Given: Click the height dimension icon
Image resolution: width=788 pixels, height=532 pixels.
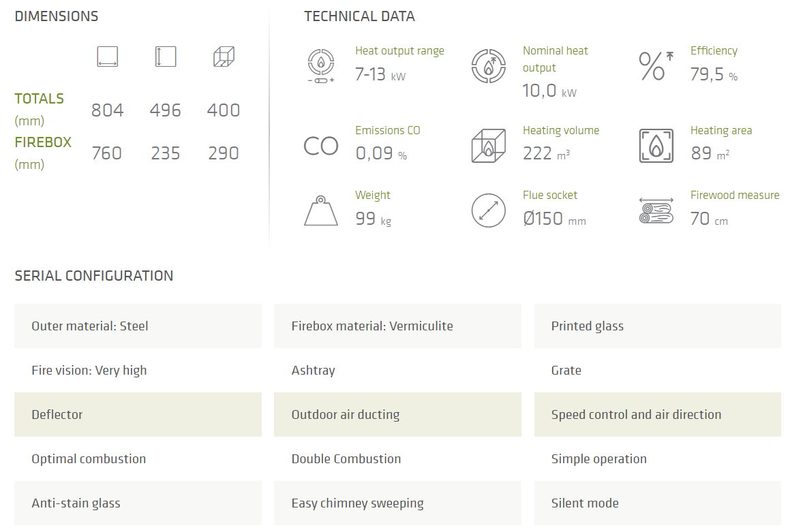Looking at the screenshot, I should 166,57.
